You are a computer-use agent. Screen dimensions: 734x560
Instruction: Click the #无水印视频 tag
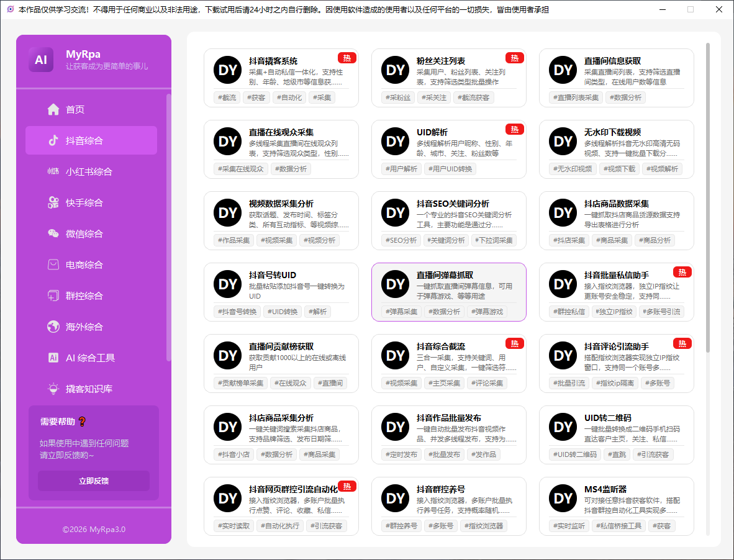pyautogui.click(x=573, y=169)
